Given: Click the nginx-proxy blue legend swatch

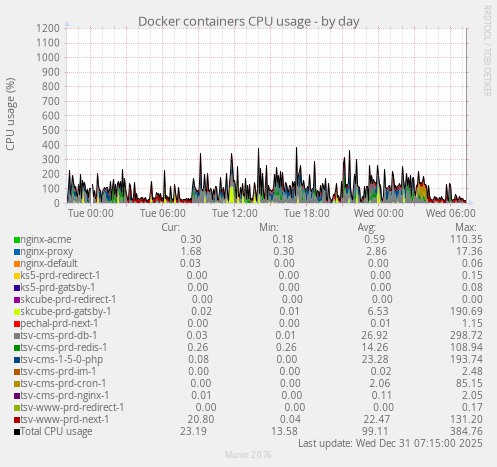Looking at the screenshot, I should pos(17,252).
